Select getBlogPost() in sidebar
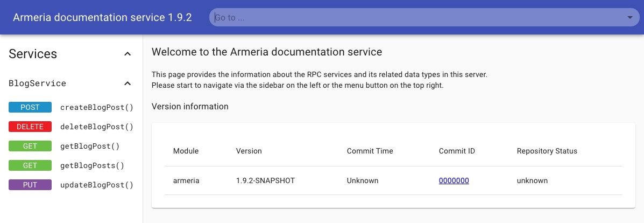Image resolution: width=644 pixels, height=223 pixels. (90, 146)
